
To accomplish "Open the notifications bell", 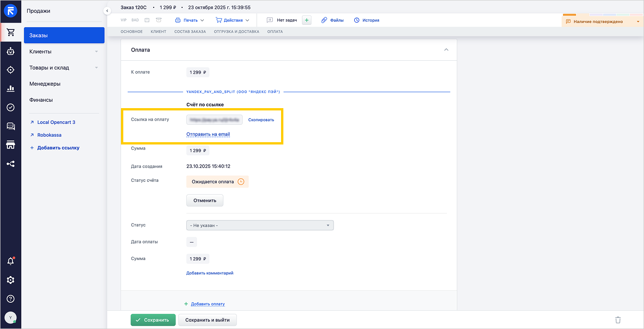I will 11,261.
